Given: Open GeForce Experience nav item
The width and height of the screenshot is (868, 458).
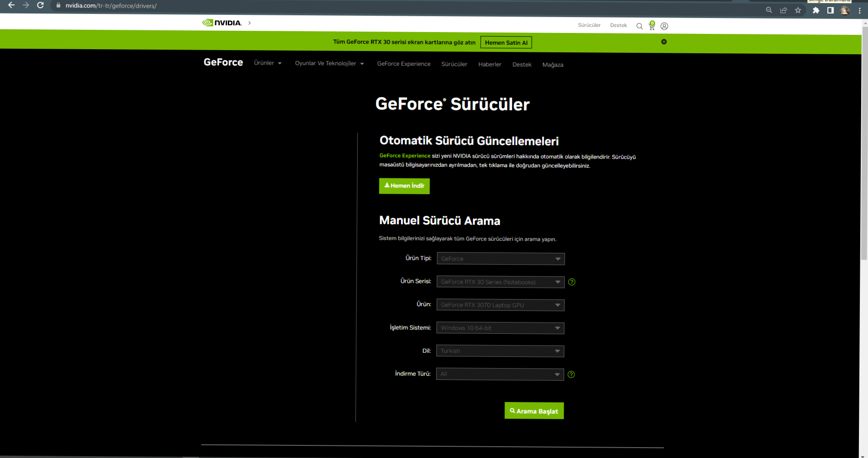Looking at the screenshot, I should [404, 64].
